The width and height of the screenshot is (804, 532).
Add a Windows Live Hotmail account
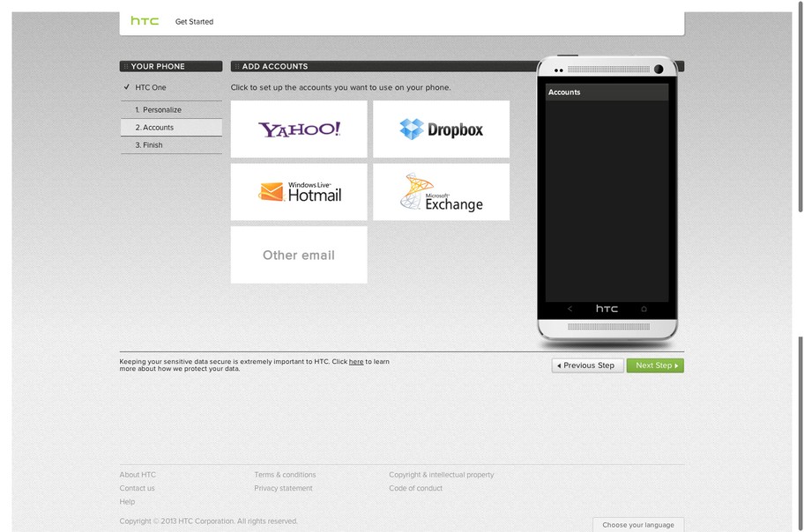299,192
